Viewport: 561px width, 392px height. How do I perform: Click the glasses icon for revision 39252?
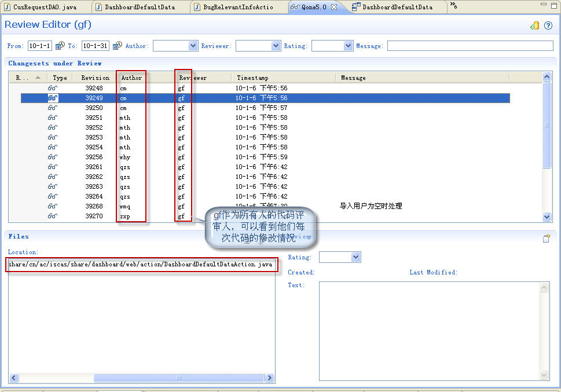point(53,127)
